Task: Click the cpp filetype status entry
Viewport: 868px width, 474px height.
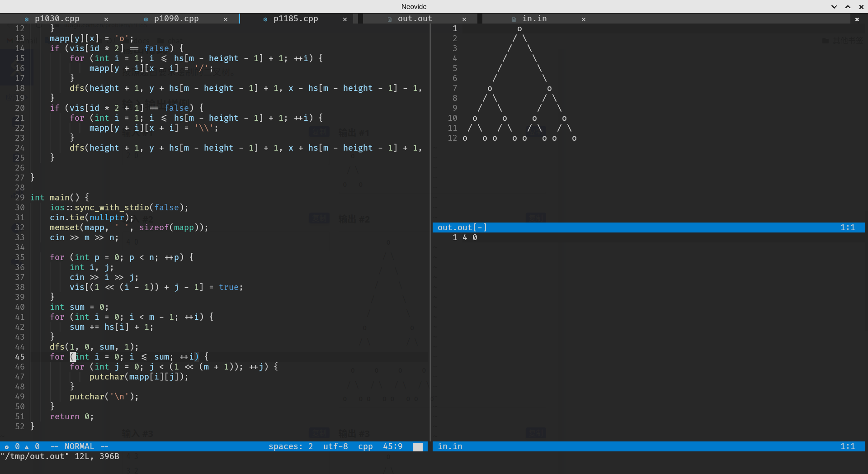Action: (x=365, y=446)
